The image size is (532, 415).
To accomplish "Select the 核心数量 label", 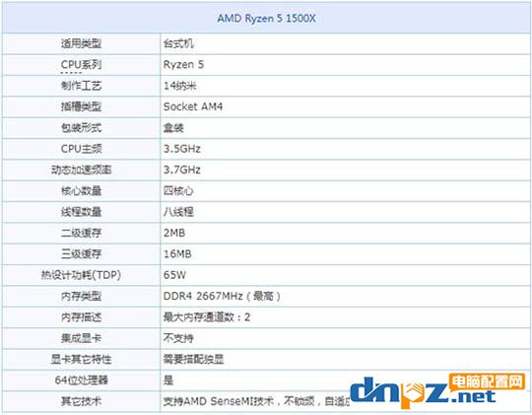I will tap(81, 191).
